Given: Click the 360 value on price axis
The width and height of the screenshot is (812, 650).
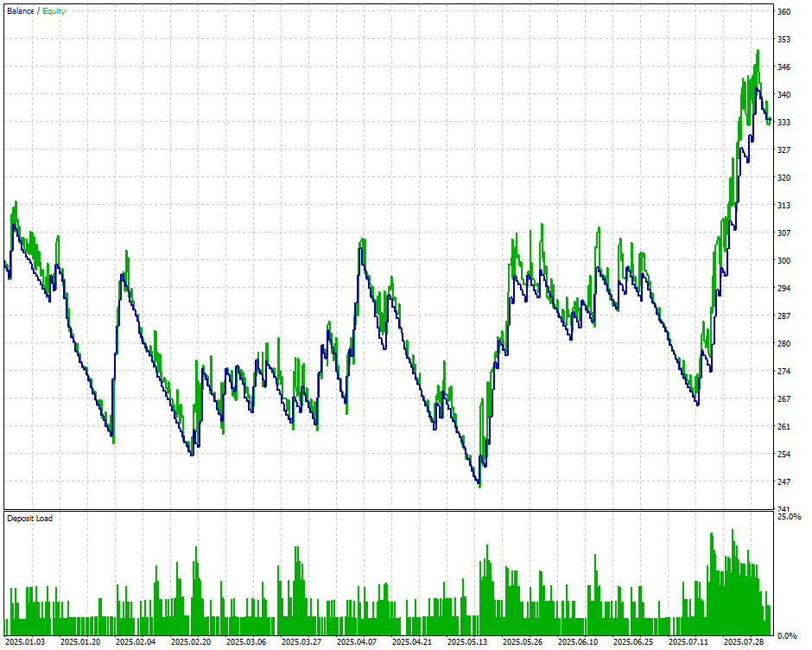Looking at the screenshot, I should (784, 11).
